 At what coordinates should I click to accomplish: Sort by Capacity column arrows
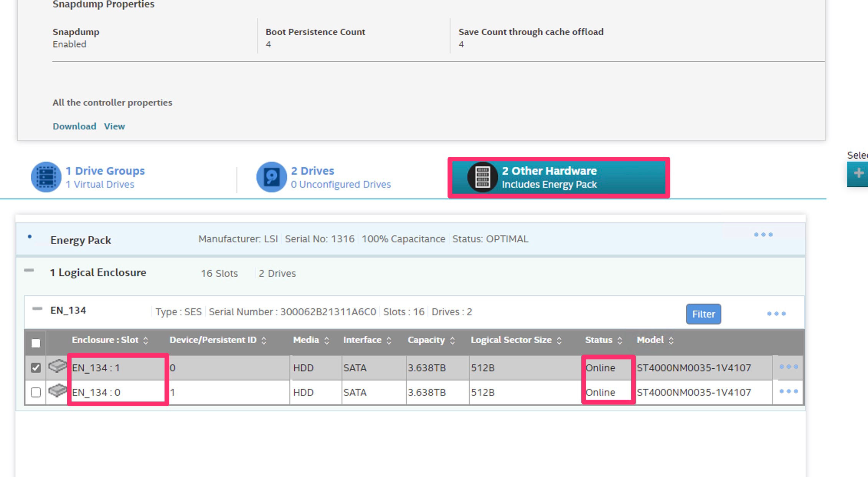(x=452, y=340)
